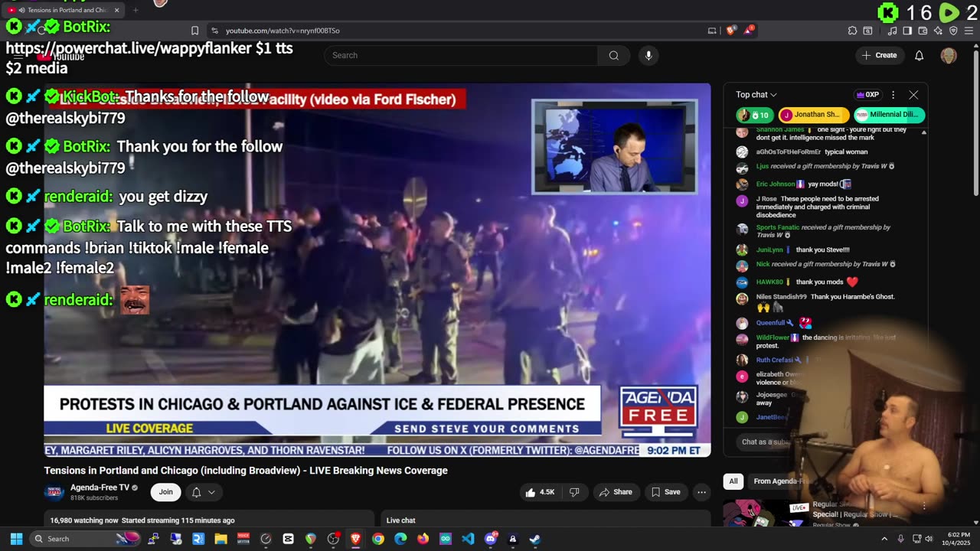
Task: Open Microsoft Edge from the taskbar
Action: click(x=400, y=539)
